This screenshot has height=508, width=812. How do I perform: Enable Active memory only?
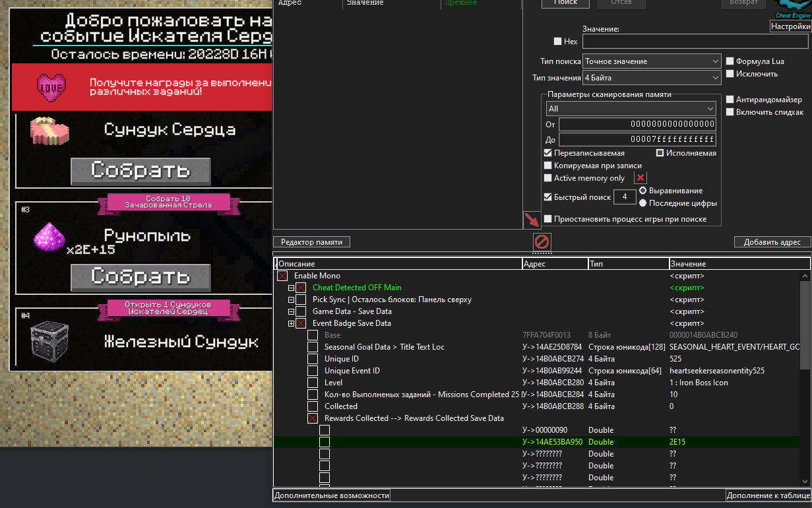pos(547,178)
